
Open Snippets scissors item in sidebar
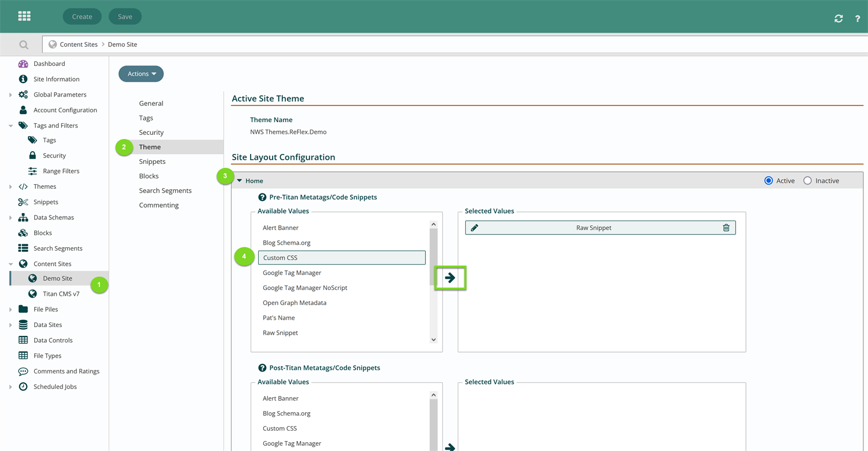tap(46, 202)
